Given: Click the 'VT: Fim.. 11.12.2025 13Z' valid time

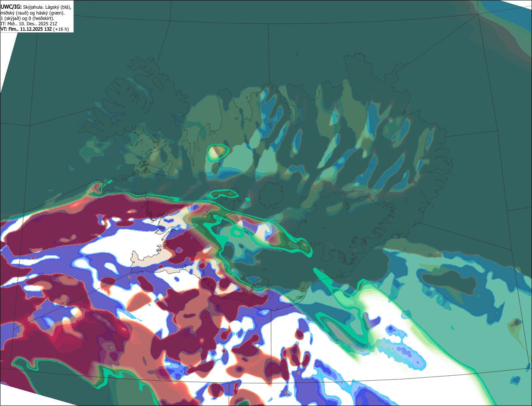Looking at the screenshot, I should [26, 29].
